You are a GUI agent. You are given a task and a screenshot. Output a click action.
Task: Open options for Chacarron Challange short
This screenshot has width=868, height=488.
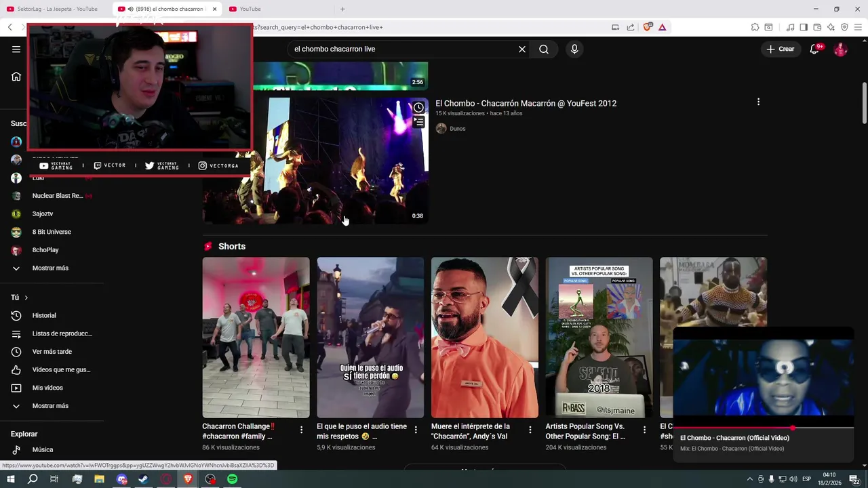[x=302, y=430]
